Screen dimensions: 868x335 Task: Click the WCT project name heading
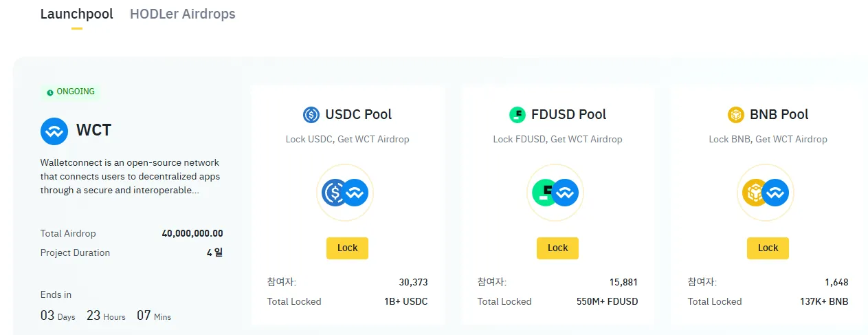pyautogui.click(x=93, y=131)
